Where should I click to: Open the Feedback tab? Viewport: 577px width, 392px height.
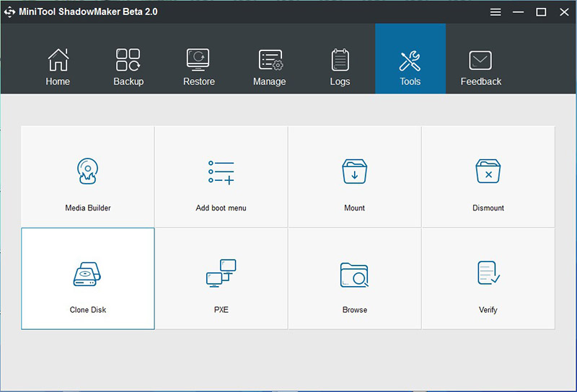pos(481,67)
